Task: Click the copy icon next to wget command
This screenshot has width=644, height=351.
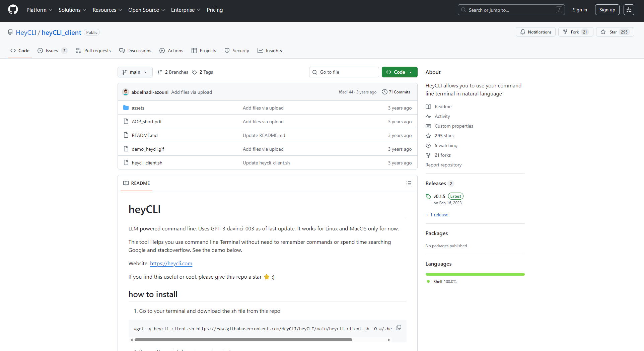Action: [398, 328]
